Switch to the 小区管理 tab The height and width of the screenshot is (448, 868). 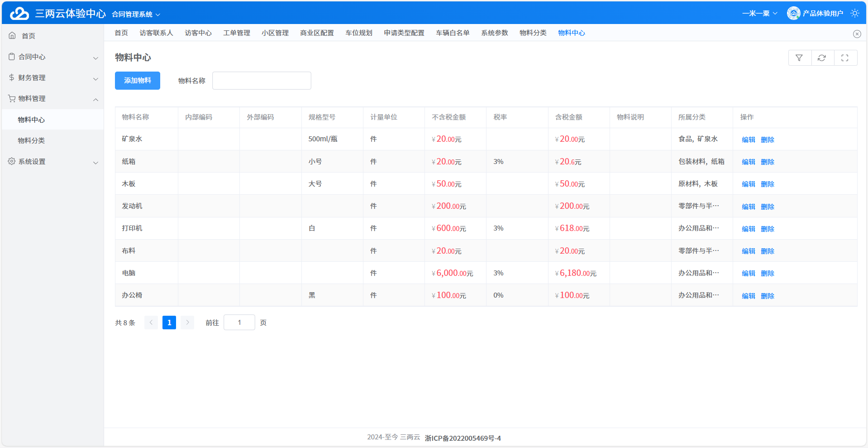(x=275, y=33)
